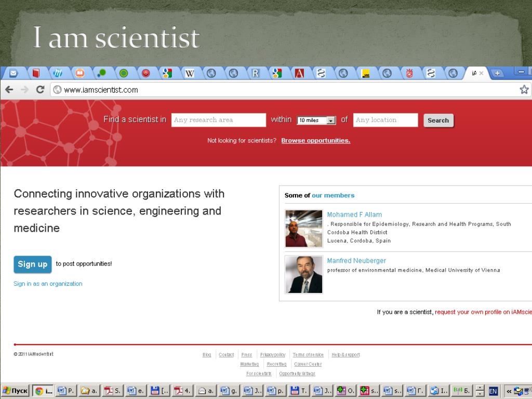Image resolution: width=532 pixels, height=399 pixels.
Task: Click Manfred Neuberger's portrait thumbnail
Action: pyautogui.click(x=303, y=274)
